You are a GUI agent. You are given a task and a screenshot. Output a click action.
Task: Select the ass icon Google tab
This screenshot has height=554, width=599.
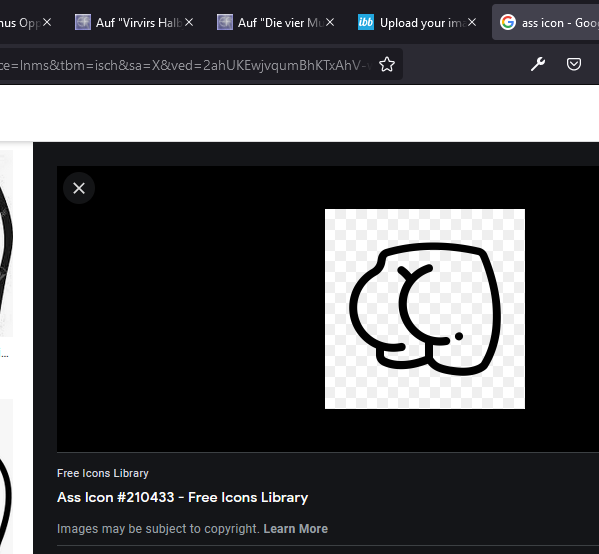click(x=546, y=23)
